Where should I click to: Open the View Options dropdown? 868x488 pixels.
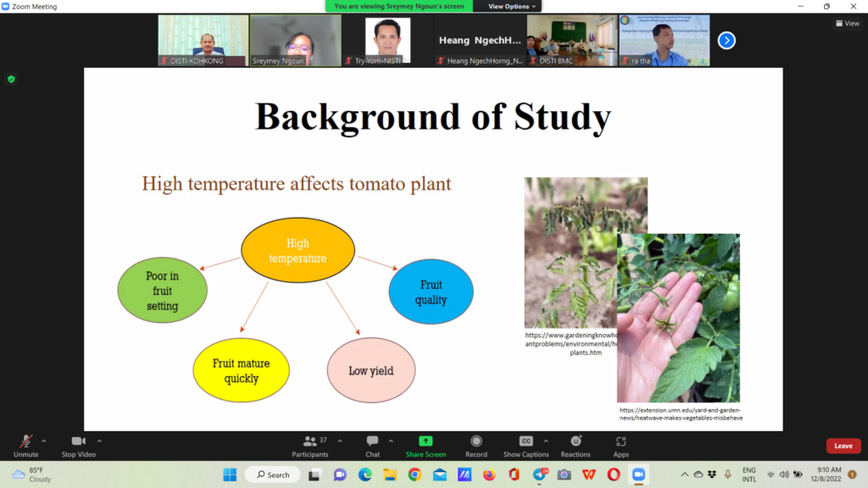click(x=513, y=6)
